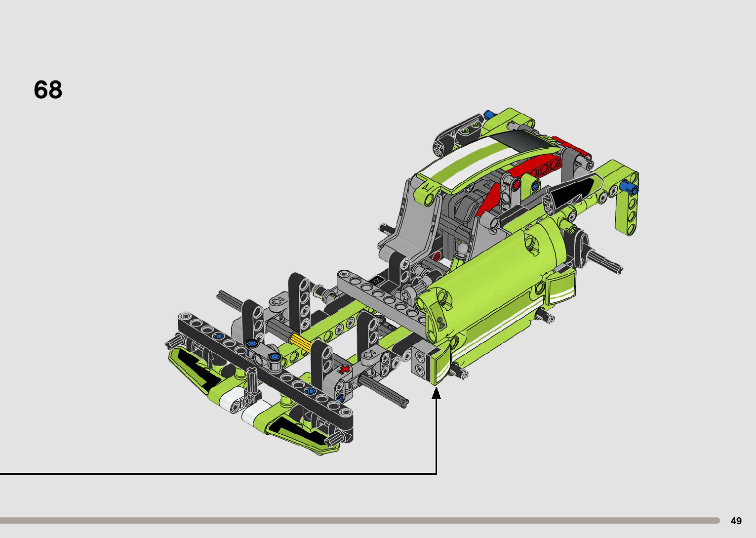756x538 pixels.
Task: Select the long gray beam with holes
Action: click(380, 296)
